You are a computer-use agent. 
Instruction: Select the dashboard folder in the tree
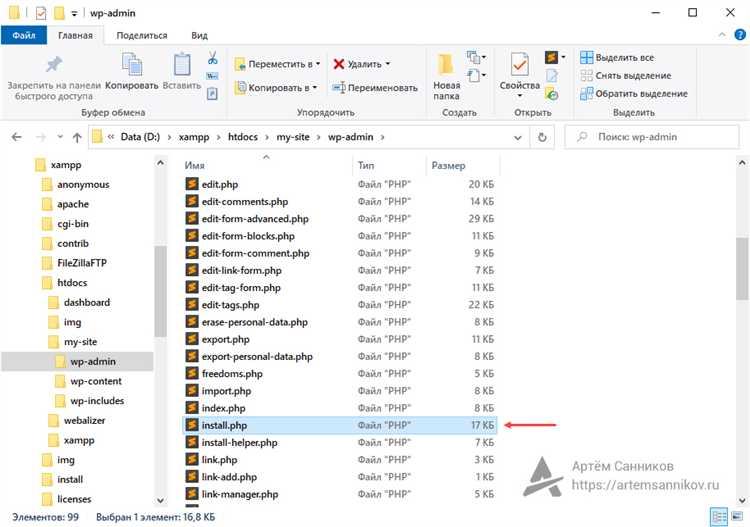pyautogui.click(x=87, y=302)
